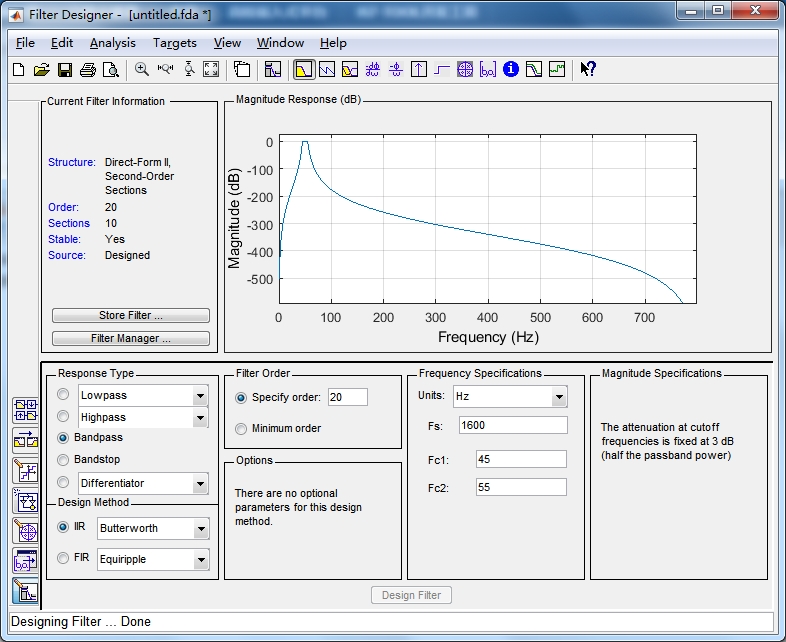Open Create a Multirate Filter sidebar panel
Viewport: 786px width, 642px height.
(x=26, y=410)
